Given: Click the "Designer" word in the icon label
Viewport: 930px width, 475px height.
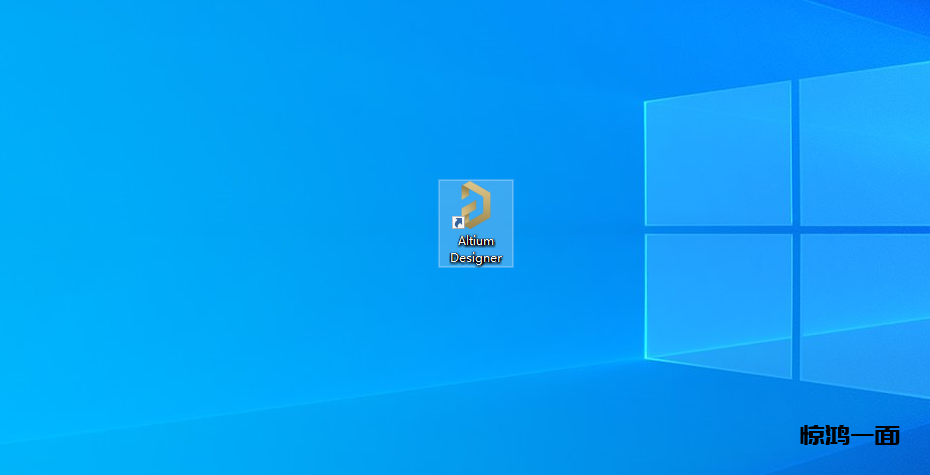Looking at the screenshot, I should (x=476, y=258).
